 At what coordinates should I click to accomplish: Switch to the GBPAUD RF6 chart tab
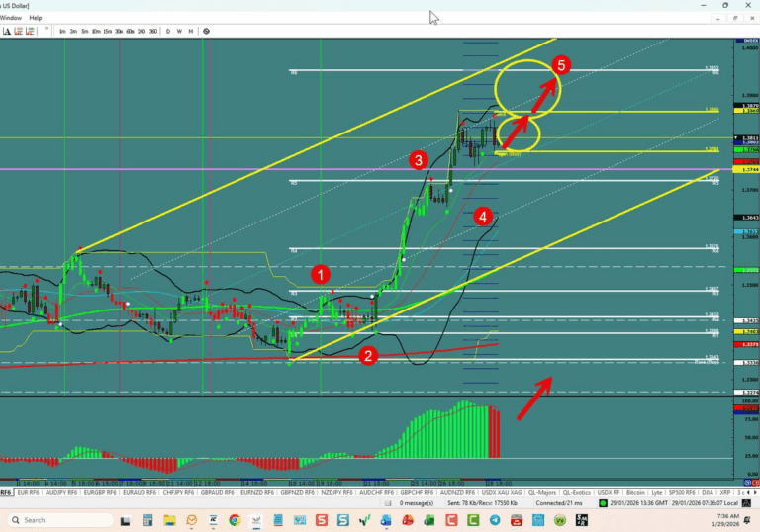pyautogui.click(x=218, y=492)
